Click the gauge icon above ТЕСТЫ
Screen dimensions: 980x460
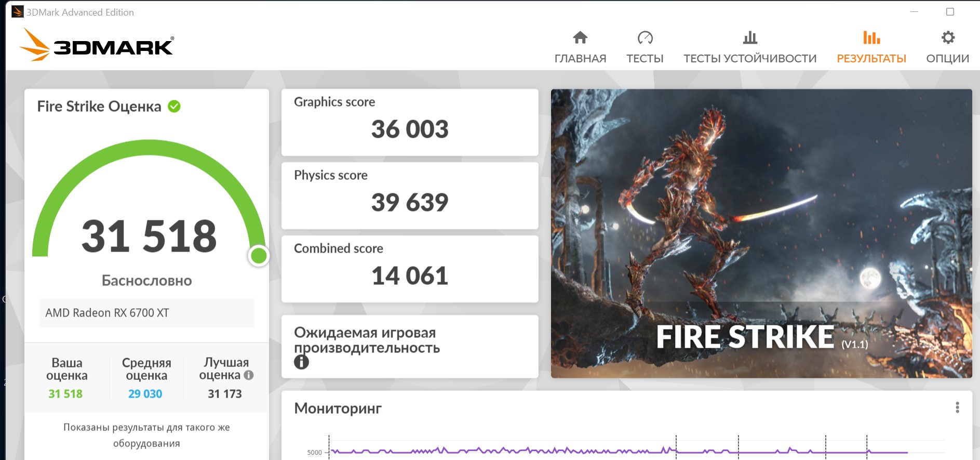pos(645,37)
